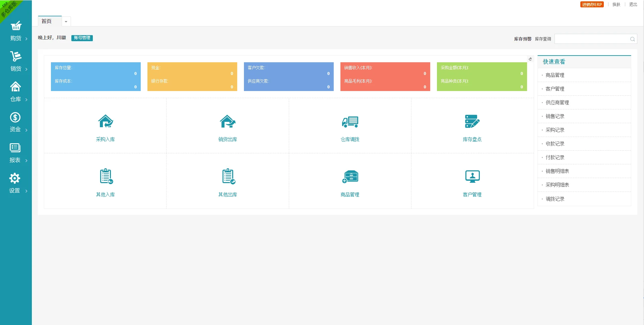Screen dimensions: 644x325
Task: Open the 采购入库 purchase inbound icon
Action: 106,121
